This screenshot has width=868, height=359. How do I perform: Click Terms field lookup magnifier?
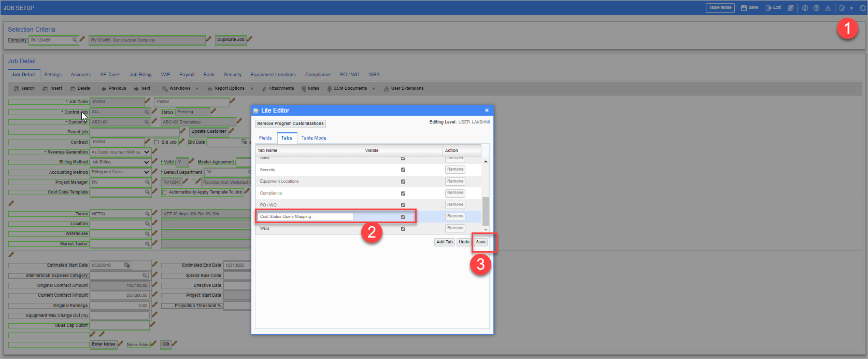click(147, 214)
